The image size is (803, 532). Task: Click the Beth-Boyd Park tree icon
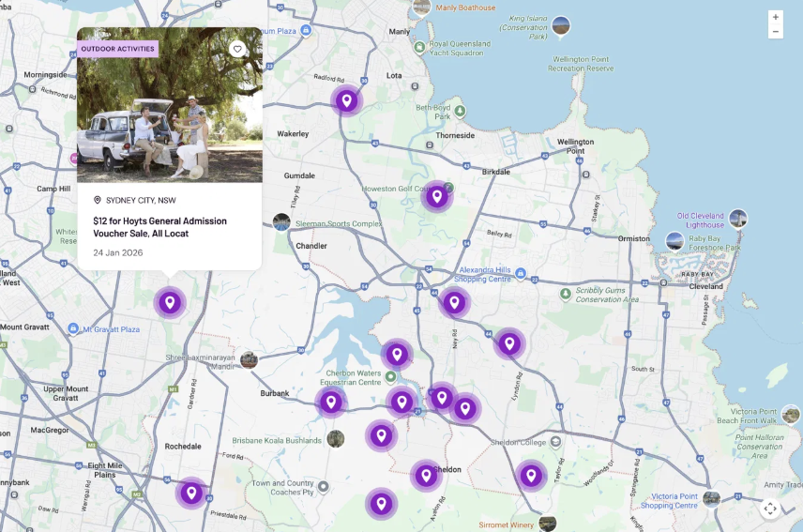460,111
